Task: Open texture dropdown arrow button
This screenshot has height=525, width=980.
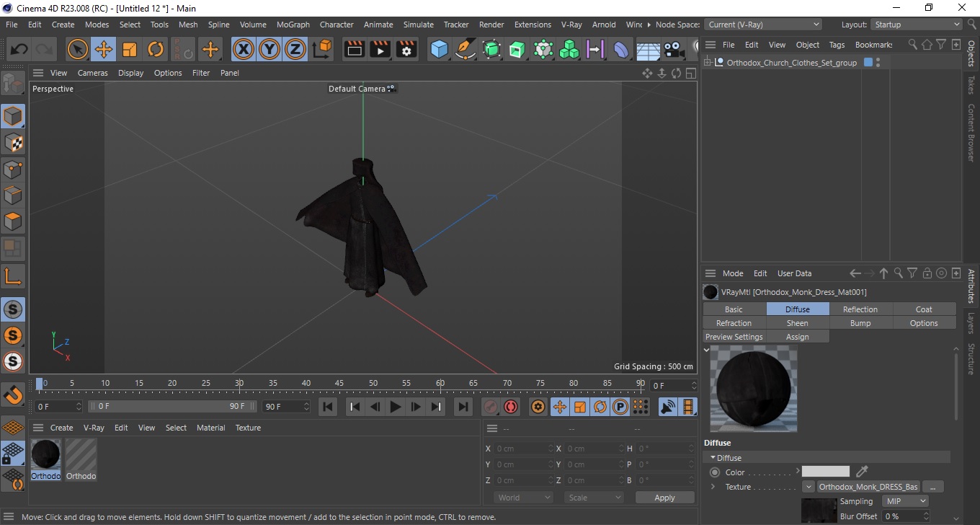Action: tap(808, 487)
